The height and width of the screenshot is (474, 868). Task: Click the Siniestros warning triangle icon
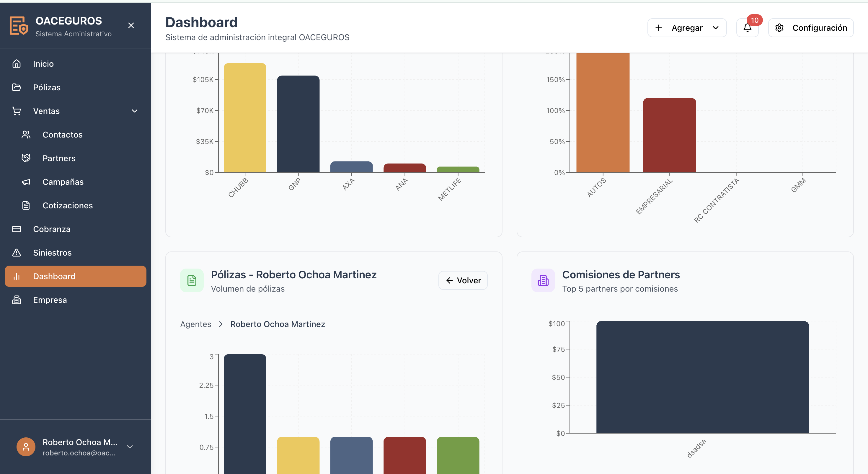pyautogui.click(x=17, y=253)
